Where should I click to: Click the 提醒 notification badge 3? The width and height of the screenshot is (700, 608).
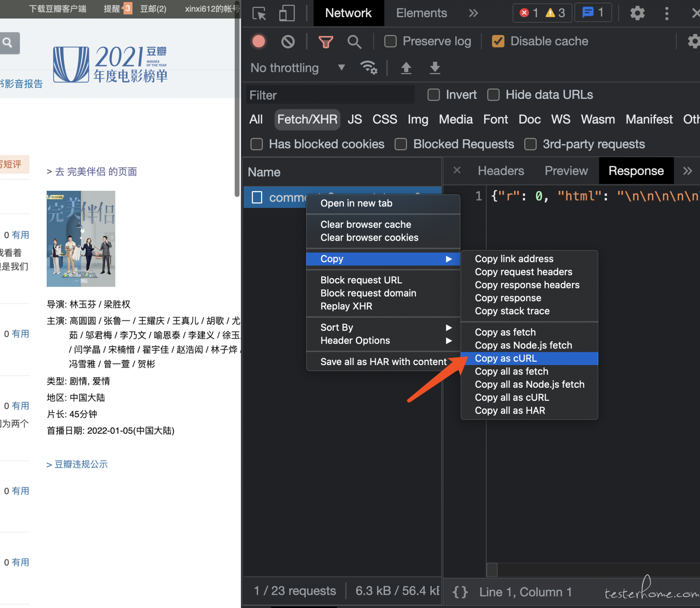(x=128, y=8)
